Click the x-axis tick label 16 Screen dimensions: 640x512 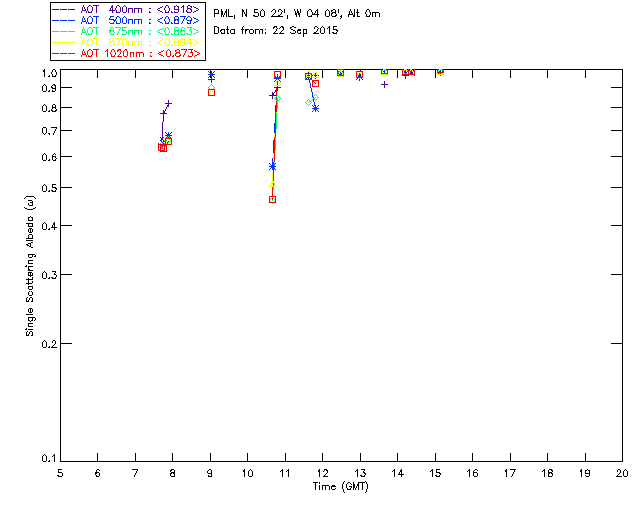point(472,473)
